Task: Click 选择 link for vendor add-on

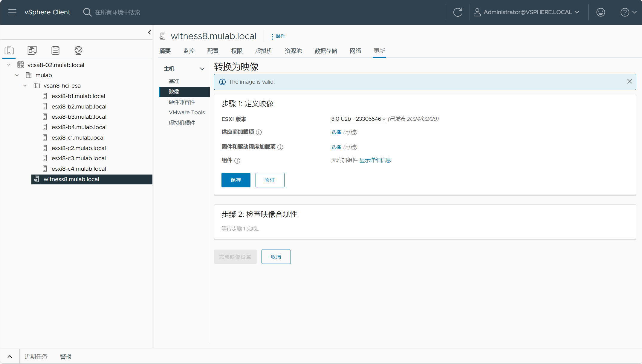Action: (336, 132)
